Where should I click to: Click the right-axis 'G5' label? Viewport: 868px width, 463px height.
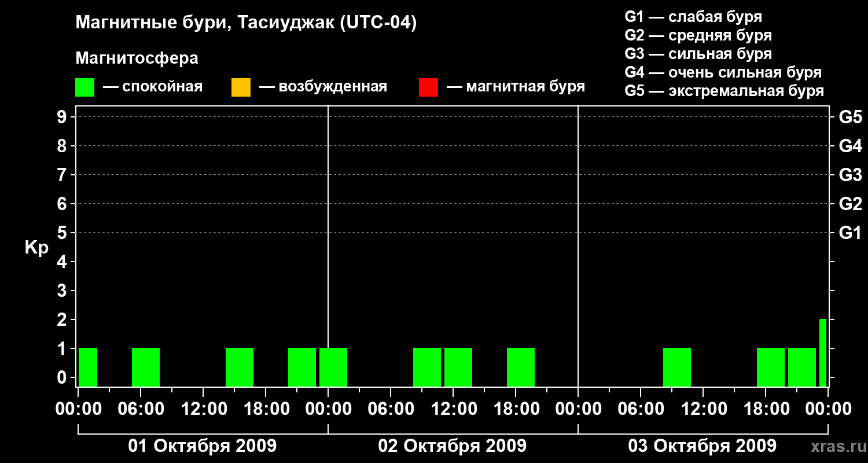click(x=850, y=117)
